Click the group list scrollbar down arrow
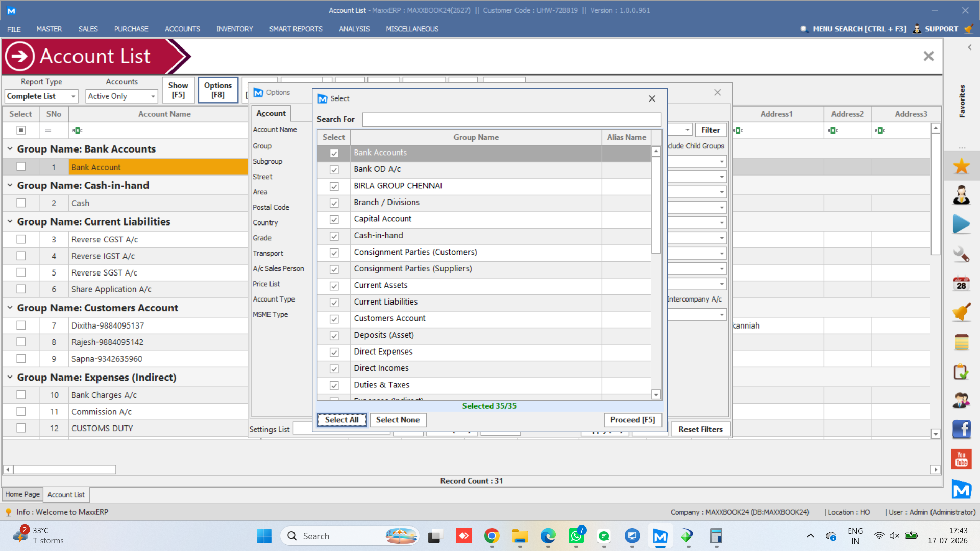980x551 pixels. coord(656,394)
